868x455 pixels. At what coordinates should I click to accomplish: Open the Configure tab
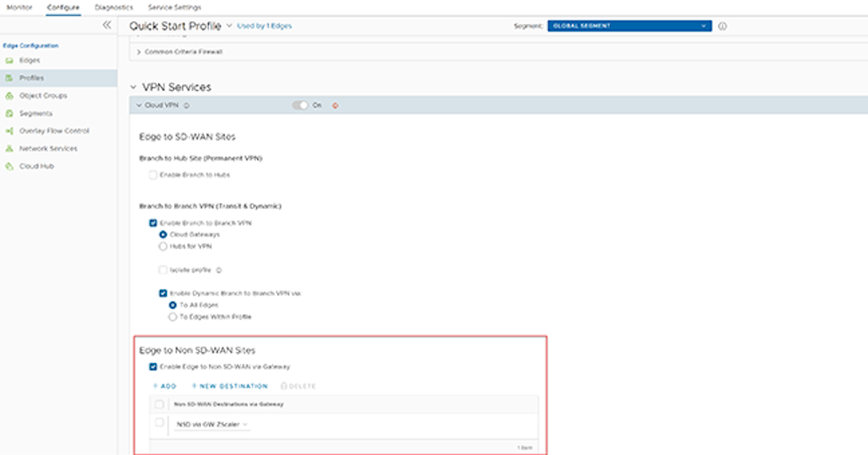(x=63, y=7)
